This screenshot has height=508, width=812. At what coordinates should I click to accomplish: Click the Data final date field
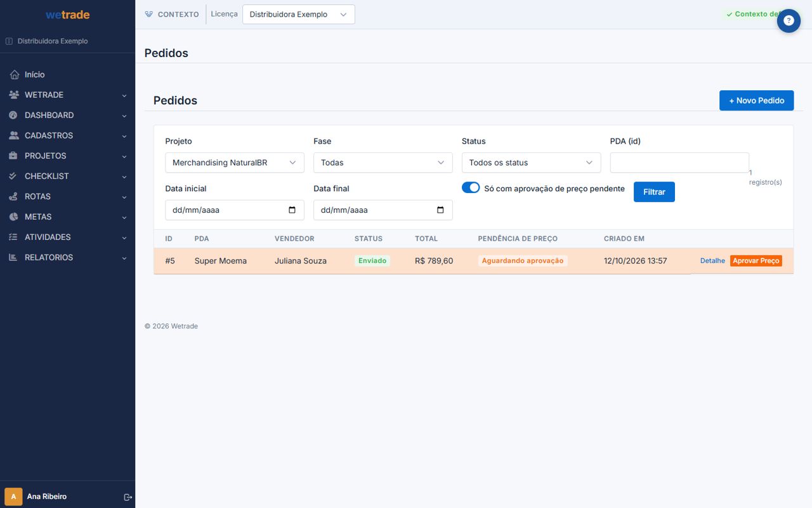(x=383, y=210)
